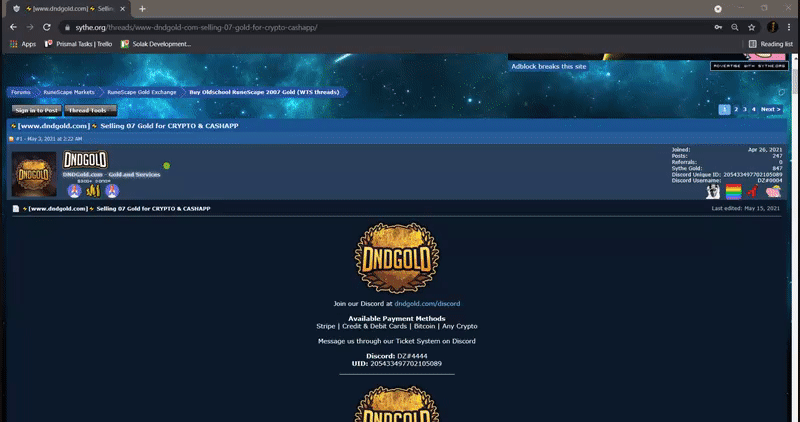800x422 pixels.
Task: Open Prismal Tasks Trello bookmark
Action: pos(78,44)
